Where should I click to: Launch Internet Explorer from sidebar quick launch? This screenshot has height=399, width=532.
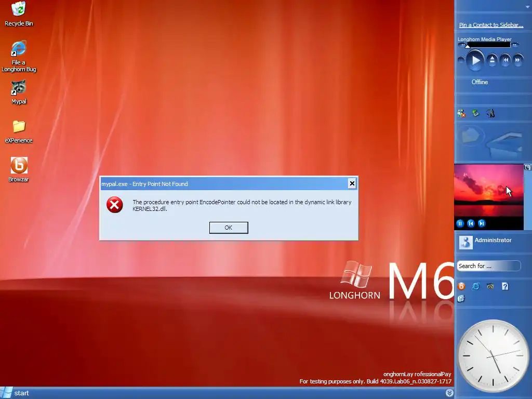point(476,286)
